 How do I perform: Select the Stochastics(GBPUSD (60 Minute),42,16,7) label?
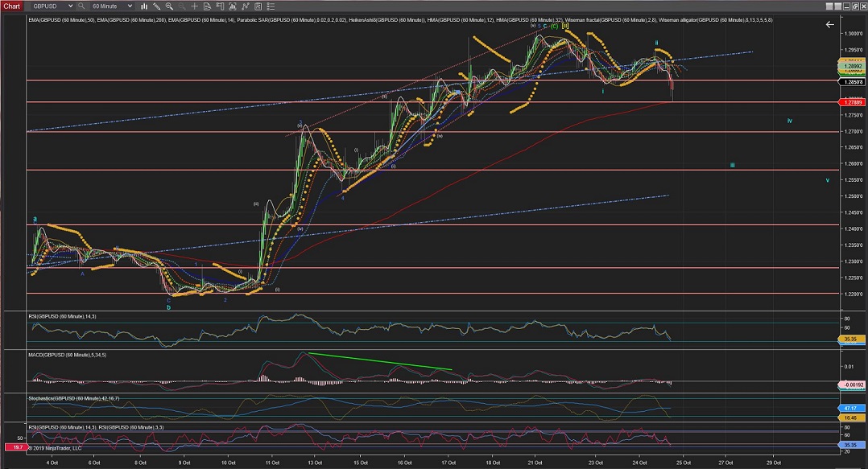[x=73, y=398]
